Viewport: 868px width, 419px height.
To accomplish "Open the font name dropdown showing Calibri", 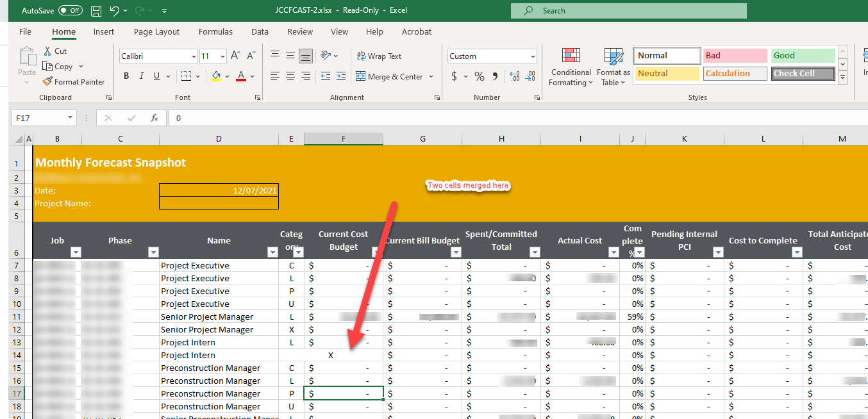I will (193, 56).
